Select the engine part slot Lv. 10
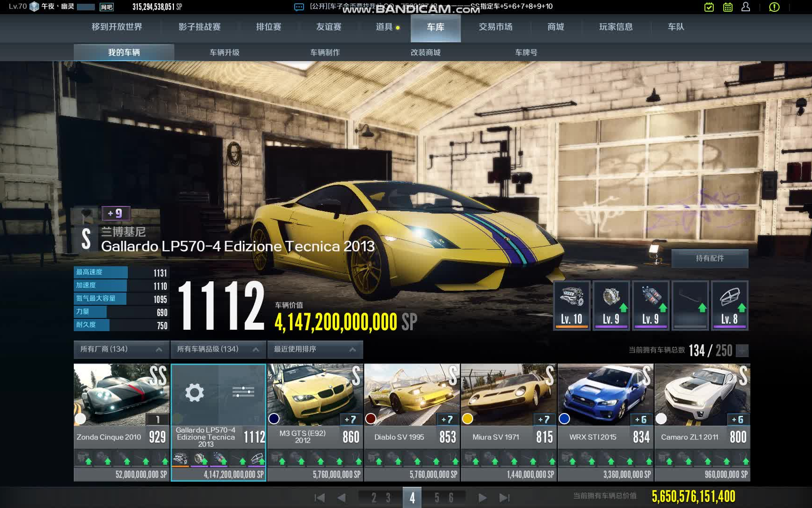812x508 pixels. point(571,305)
